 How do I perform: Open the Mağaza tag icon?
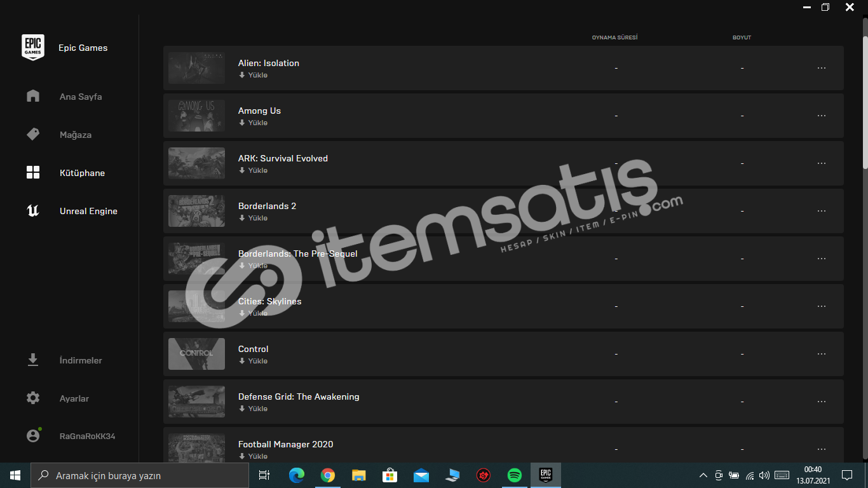[33, 134]
